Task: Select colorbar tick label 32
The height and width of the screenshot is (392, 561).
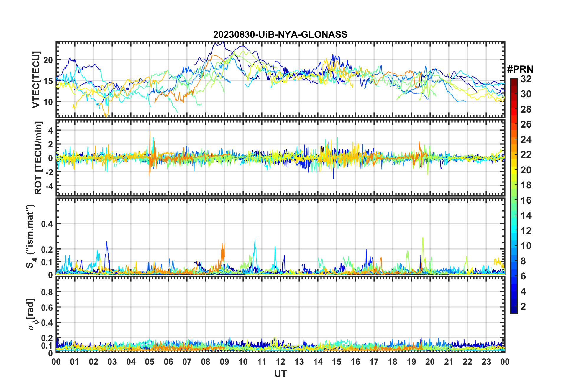Action: (526, 79)
